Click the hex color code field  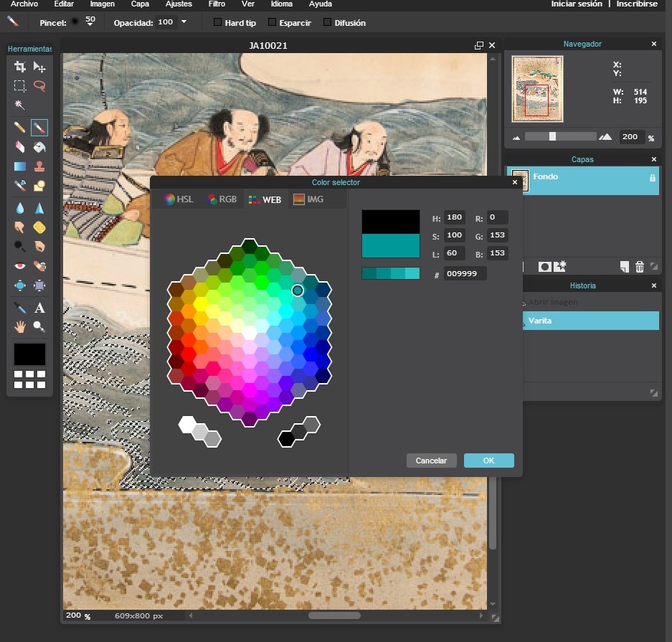[465, 274]
